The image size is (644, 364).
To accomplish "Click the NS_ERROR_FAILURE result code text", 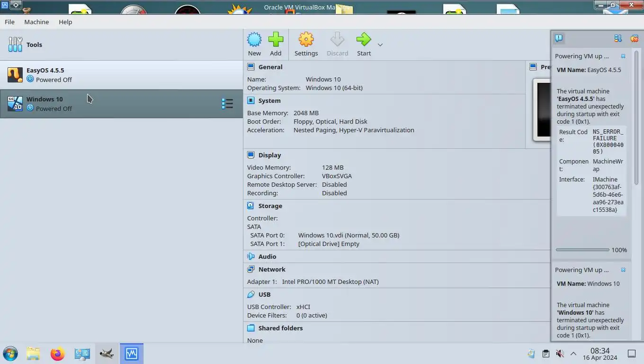I will point(608,142).
